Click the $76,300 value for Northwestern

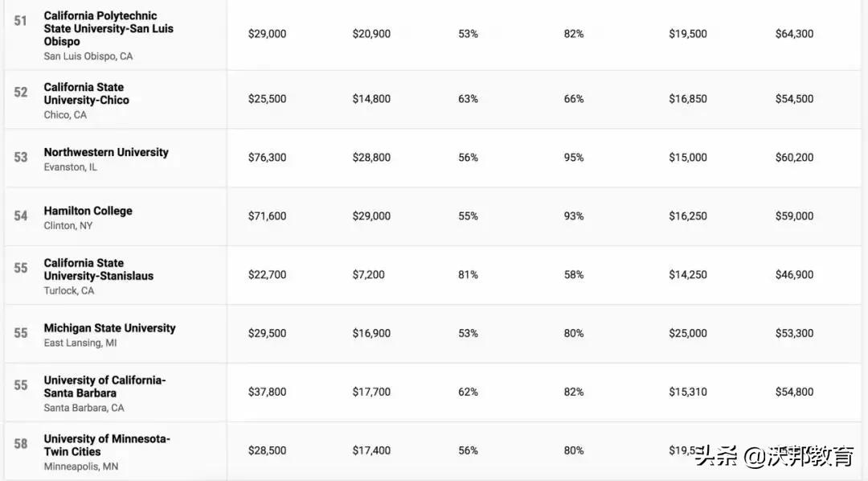[267, 158]
